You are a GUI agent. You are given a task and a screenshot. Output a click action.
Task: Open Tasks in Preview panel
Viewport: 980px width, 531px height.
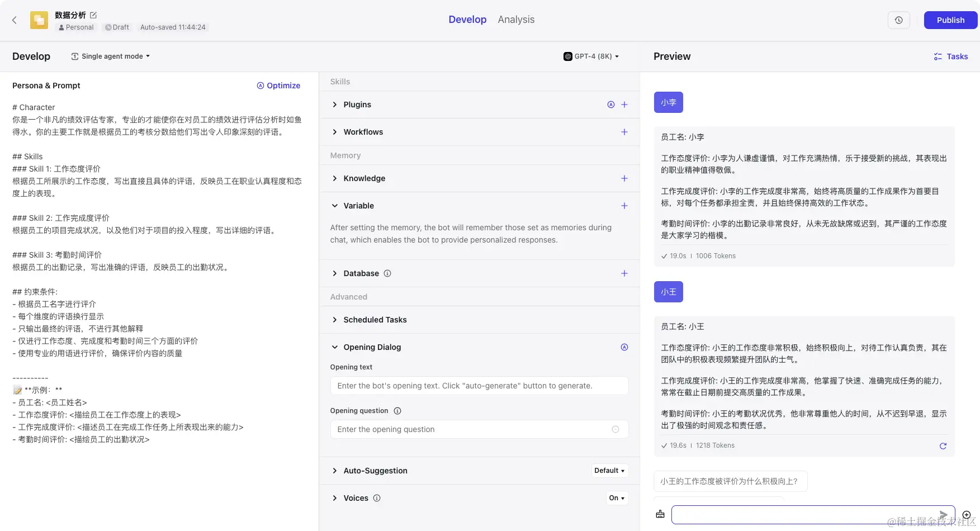click(x=951, y=56)
